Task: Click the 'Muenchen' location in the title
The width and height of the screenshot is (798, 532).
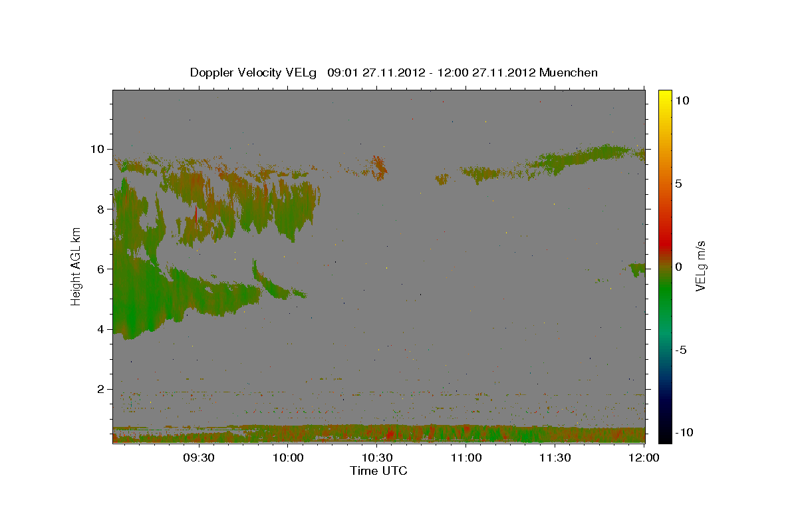Action: coord(569,72)
